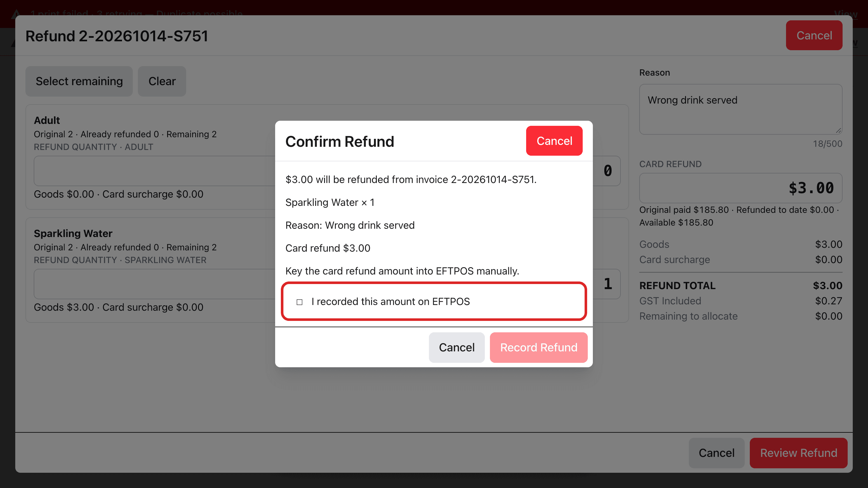The image size is (868, 488).
Task: Click the Reason text area with Wrong drink served
Action: (741, 109)
